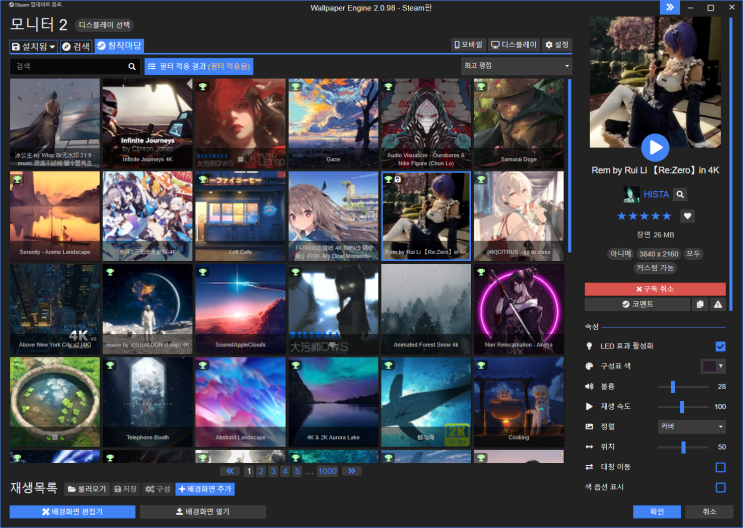Click the playback speed play icon
The width and height of the screenshot is (743, 528).
589,406
